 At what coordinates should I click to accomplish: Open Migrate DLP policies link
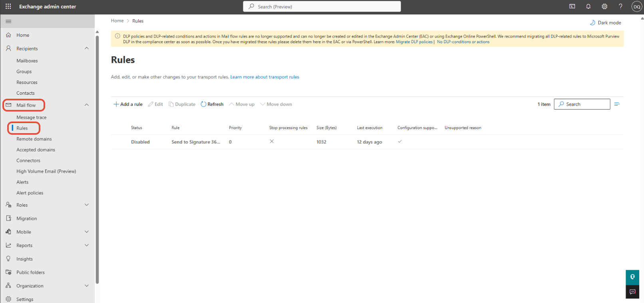[414, 42]
